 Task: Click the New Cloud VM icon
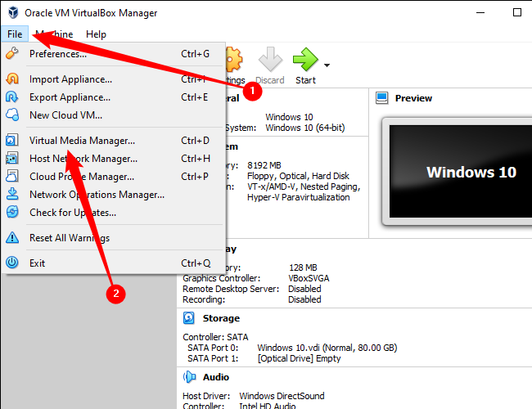12,115
